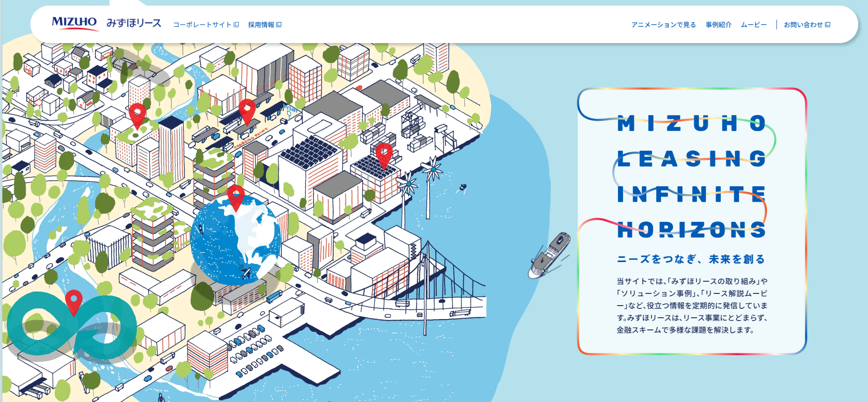Click the paragraph beginning "当サイトでは"
The width and height of the screenshot is (868, 402).
tap(692, 306)
